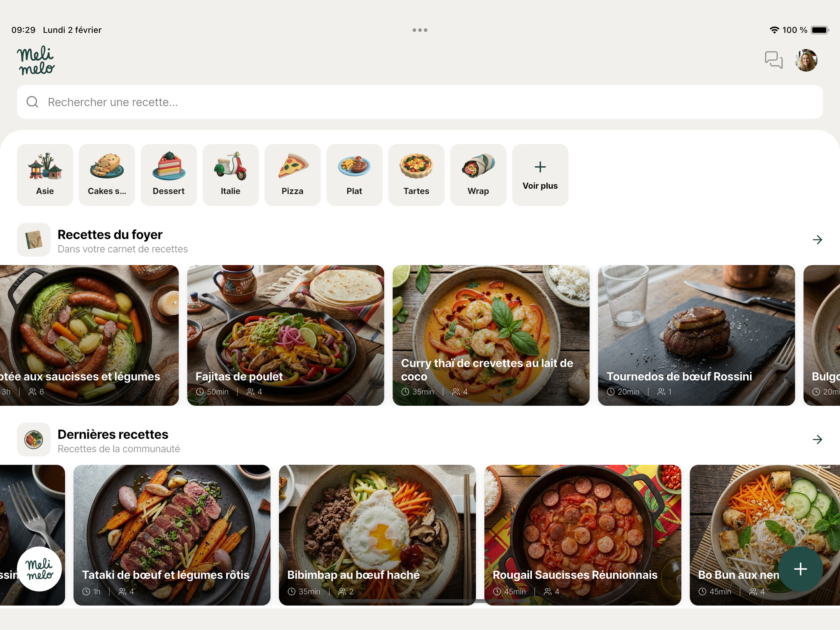This screenshot has height=630, width=840.
Task: Click the 35min duration on Bibimbap card
Action: pyautogui.click(x=310, y=591)
